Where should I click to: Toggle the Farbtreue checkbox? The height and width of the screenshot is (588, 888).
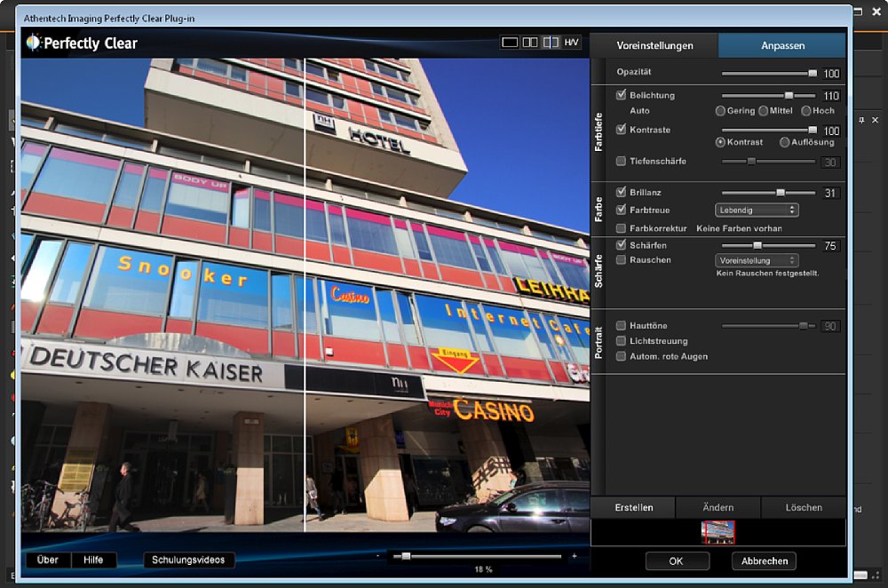point(621,210)
